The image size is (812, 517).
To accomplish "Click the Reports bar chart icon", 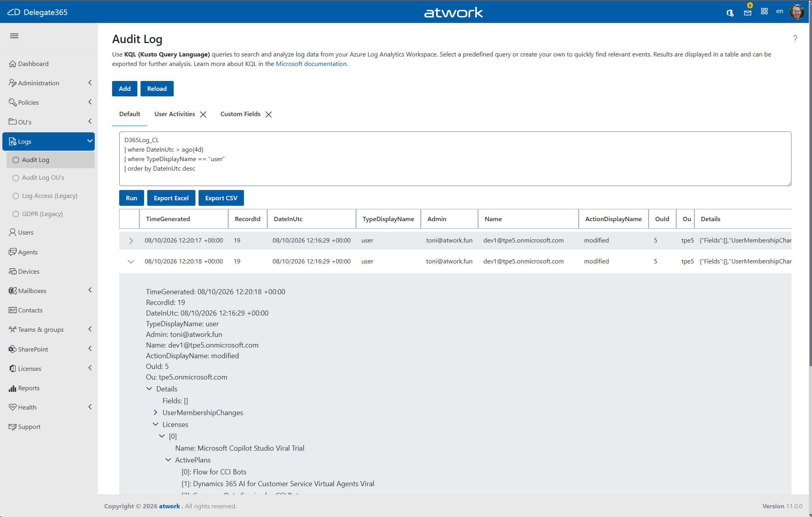I will click(13, 388).
